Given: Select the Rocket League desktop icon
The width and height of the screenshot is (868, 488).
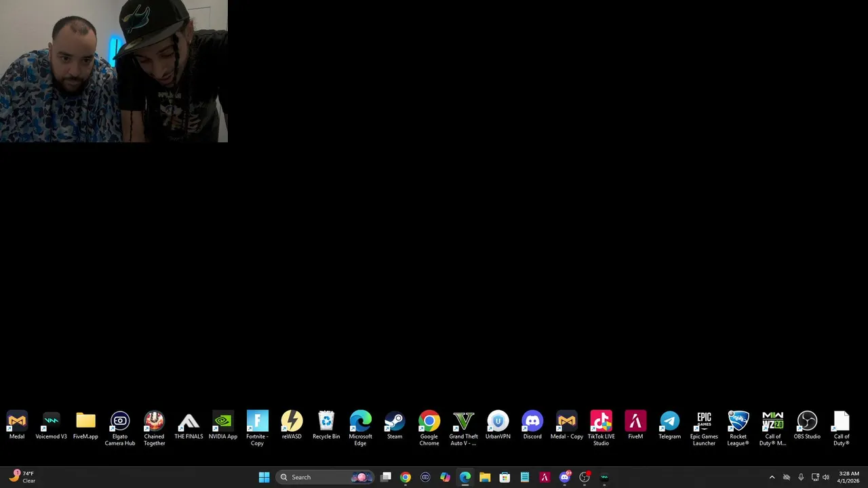Looking at the screenshot, I should tap(738, 428).
